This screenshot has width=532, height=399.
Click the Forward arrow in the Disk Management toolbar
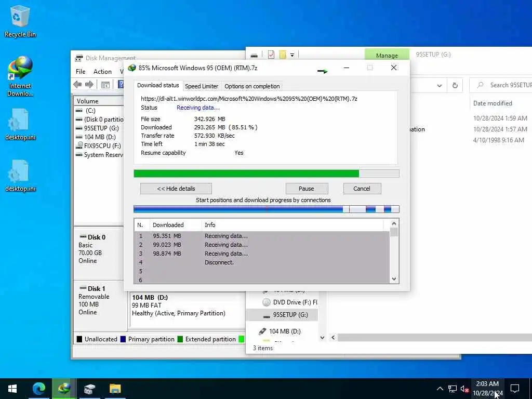89,85
